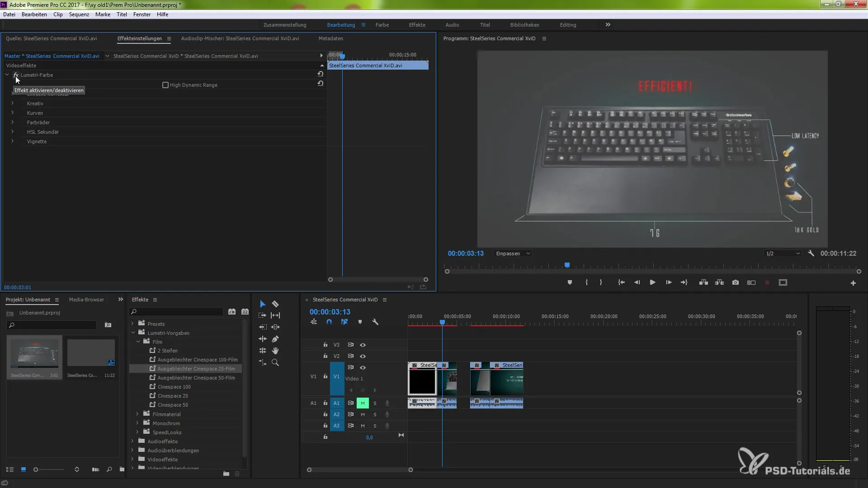Mute track A2 with the M button
The width and height of the screenshot is (868, 488).
click(x=363, y=414)
